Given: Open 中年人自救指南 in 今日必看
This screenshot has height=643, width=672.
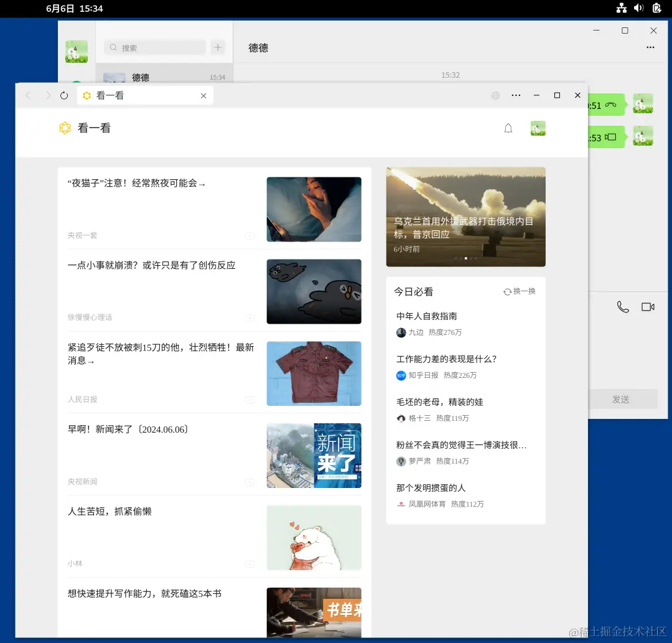Looking at the screenshot, I should pos(426,316).
